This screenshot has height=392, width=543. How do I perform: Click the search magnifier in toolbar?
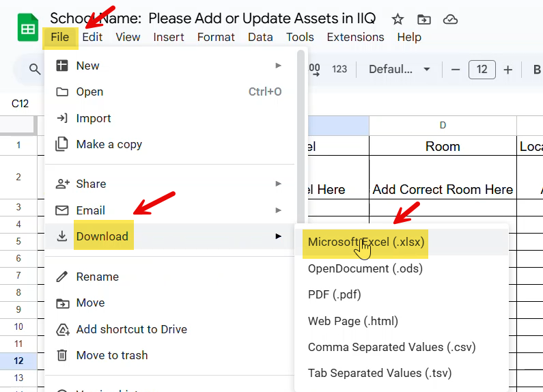click(x=34, y=69)
